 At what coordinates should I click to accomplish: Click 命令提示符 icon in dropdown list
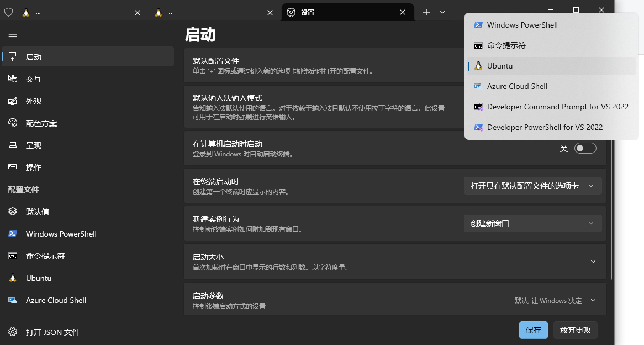478,46
